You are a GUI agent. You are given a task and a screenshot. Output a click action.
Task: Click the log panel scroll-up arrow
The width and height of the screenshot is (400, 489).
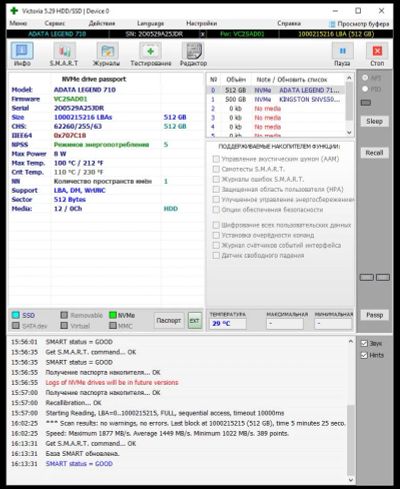point(350,342)
